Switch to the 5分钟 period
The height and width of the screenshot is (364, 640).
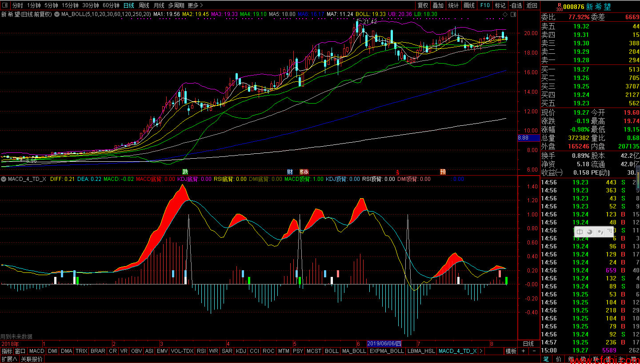(x=52, y=5)
